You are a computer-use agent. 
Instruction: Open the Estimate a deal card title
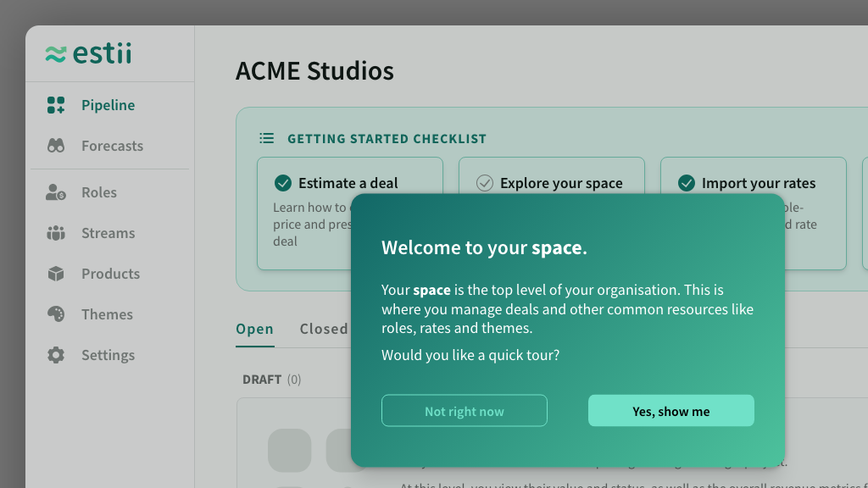tap(348, 183)
